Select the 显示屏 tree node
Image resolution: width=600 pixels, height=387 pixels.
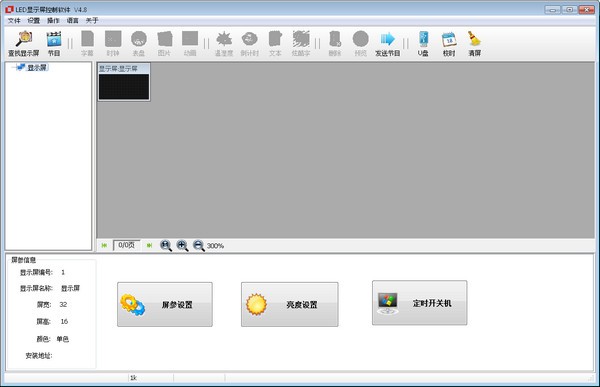pos(37,68)
